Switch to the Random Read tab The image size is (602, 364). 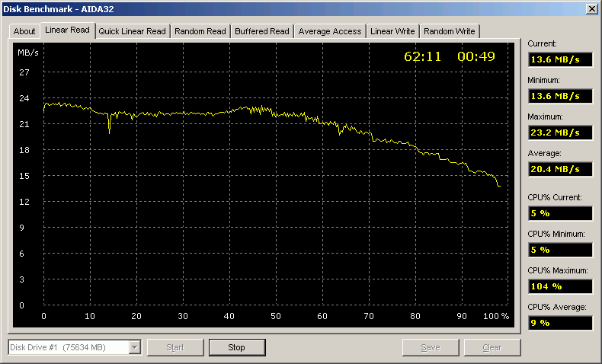(x=200, y=31)
